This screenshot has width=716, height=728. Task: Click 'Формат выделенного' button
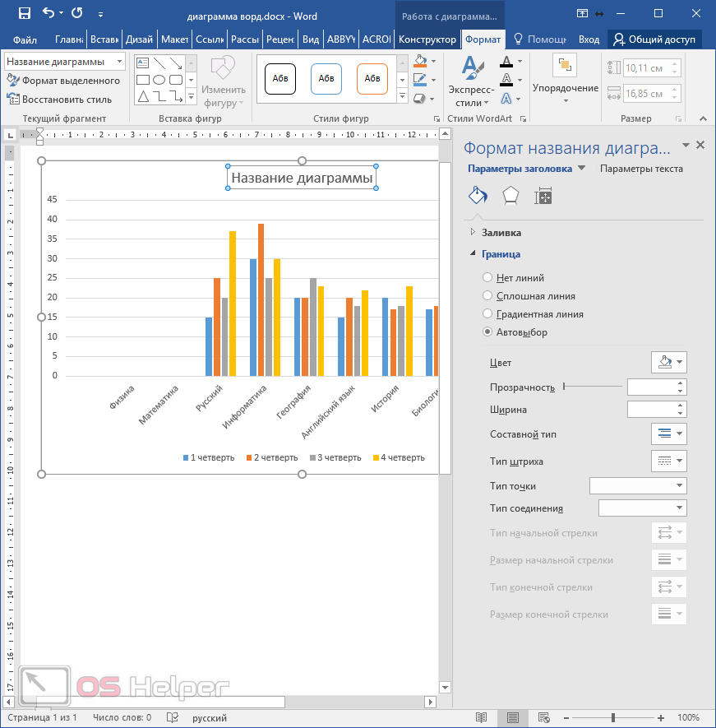click(64, 81)
